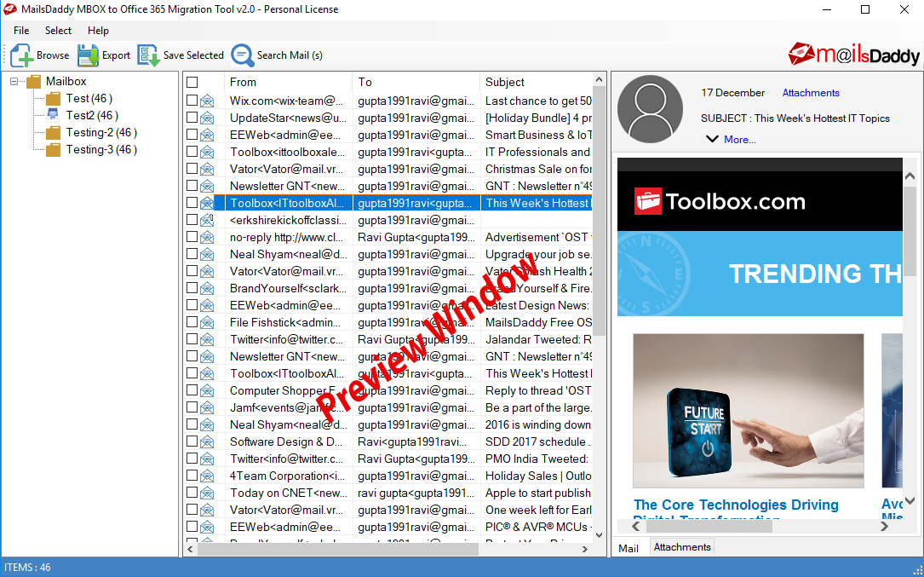924x577 pixels.
Task: Check the selected Toolbox This Week's Hottest checkbox
Action: point(192,202)
